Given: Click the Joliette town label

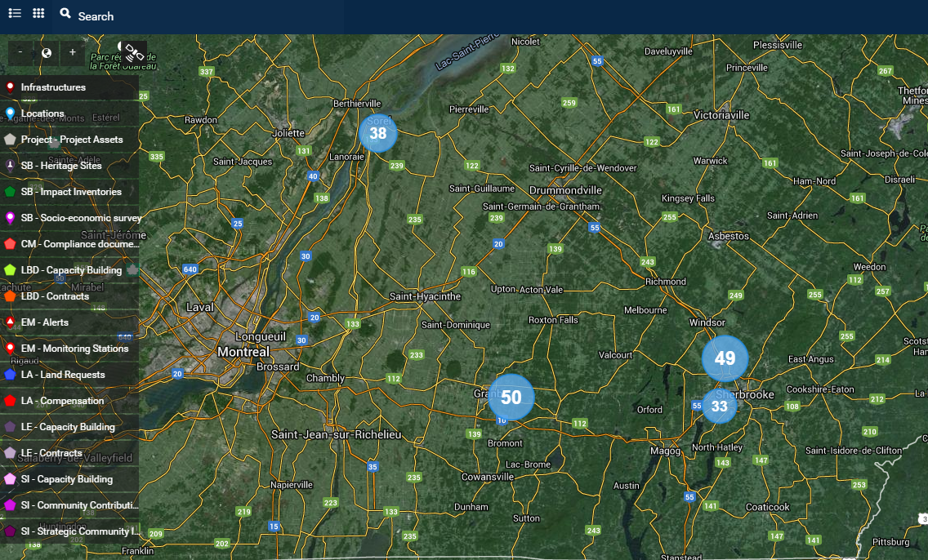Looking at the screenshot, I should [x=288, y=133].
